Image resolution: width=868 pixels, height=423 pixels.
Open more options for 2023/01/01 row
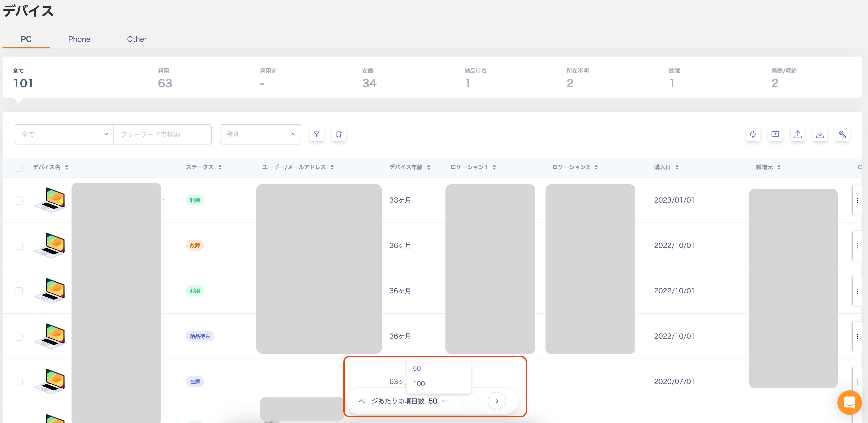(x=858, y=200)
